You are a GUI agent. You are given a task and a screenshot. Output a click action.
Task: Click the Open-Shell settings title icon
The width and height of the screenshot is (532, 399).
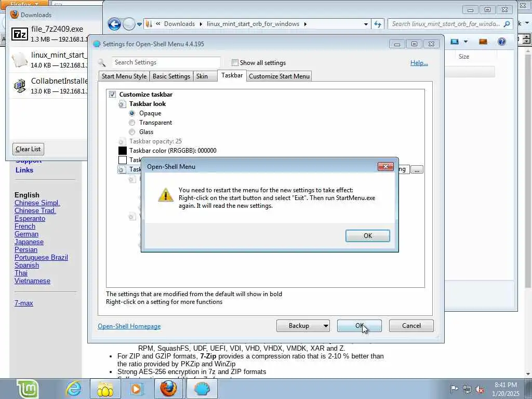pyautogui.click(x=97, y=44)
